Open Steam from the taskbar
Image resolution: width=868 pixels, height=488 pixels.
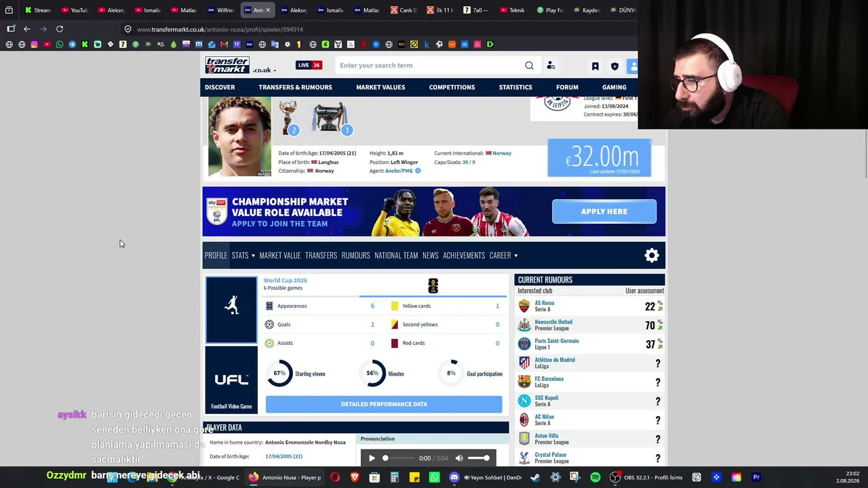point(535,477)
